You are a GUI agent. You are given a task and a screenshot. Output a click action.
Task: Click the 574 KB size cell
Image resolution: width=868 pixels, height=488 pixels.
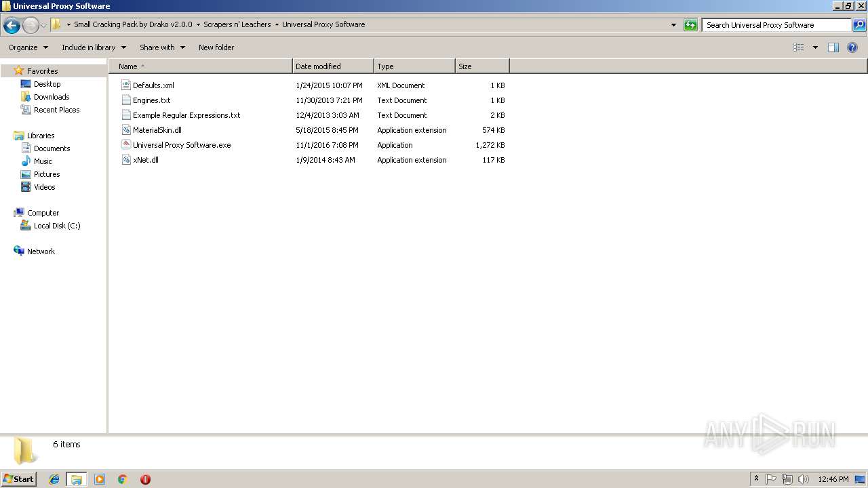tap(493, 130)
